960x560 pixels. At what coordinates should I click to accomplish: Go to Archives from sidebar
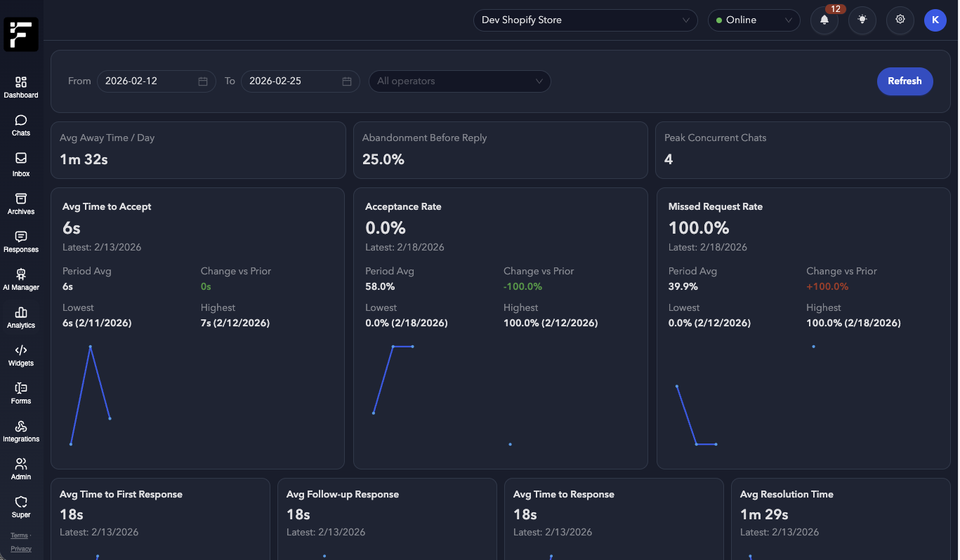point(20,203)
